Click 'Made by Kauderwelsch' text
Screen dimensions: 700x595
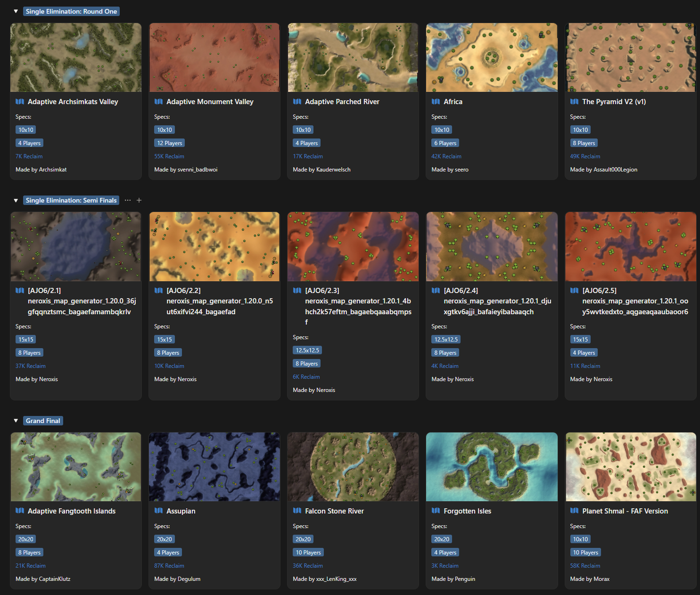point(321,170)
